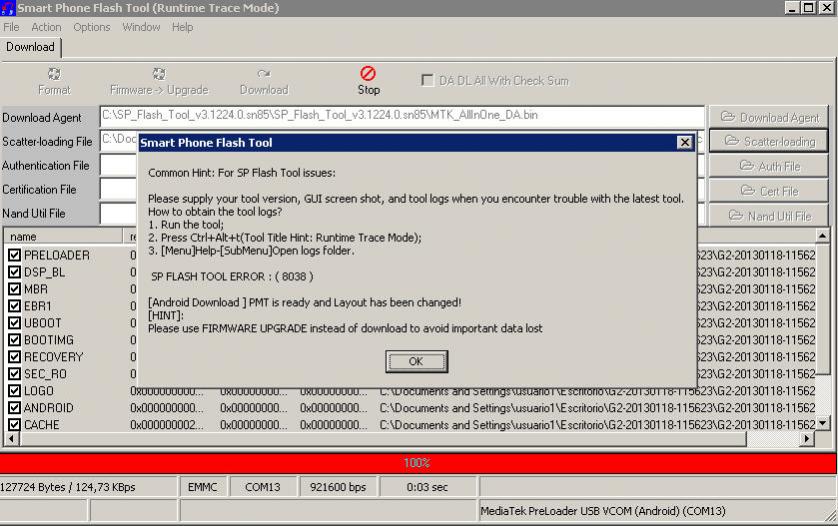Minimize the Smart Phone Flash Tool window

click(793, 7)
